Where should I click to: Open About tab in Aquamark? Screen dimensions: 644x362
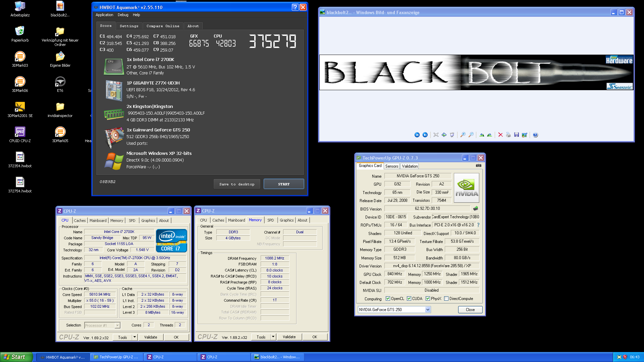(x=193, y=26)
